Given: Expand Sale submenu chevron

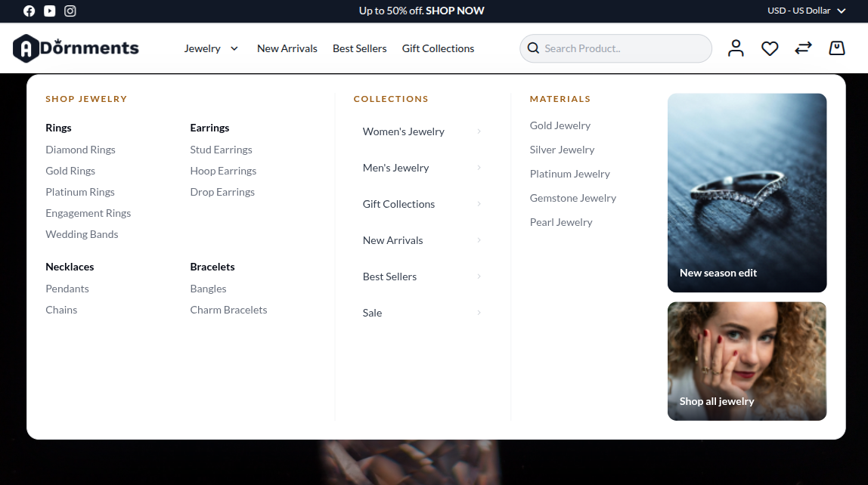Looking at the screenshot, I should [479, 313].
